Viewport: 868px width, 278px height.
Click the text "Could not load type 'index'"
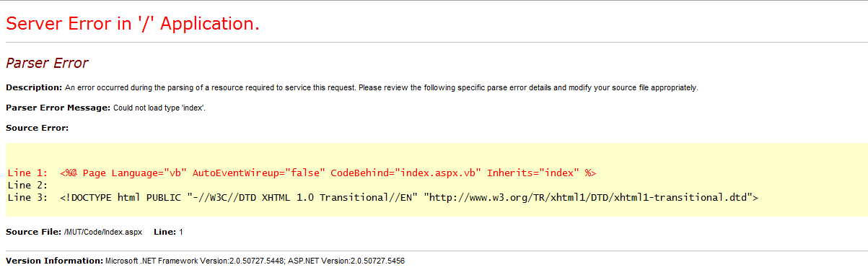[x=159, y=108]
